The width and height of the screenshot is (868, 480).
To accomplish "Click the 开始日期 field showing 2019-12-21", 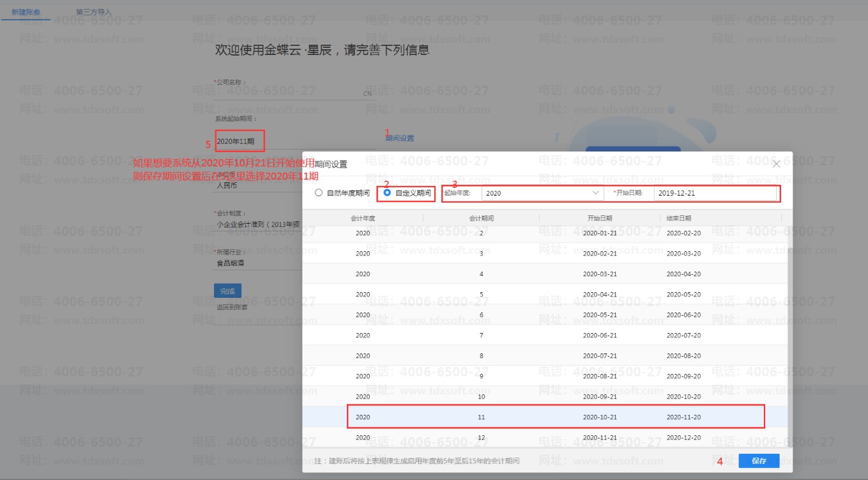I will point(714,192).
